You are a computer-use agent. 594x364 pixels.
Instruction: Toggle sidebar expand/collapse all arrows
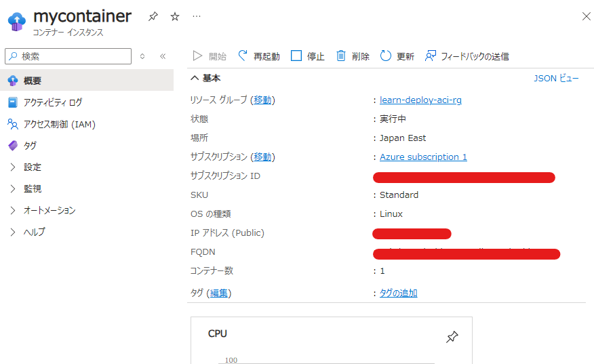[142, 56]
